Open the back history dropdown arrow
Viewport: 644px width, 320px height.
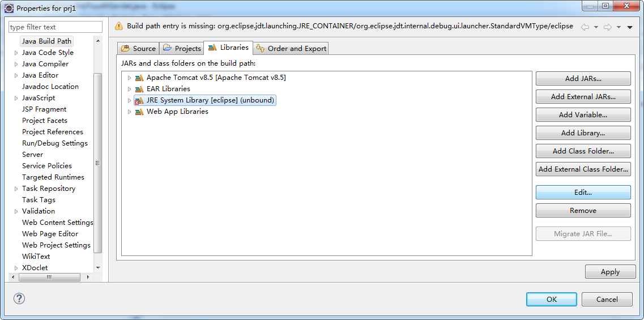pos(596,27)
